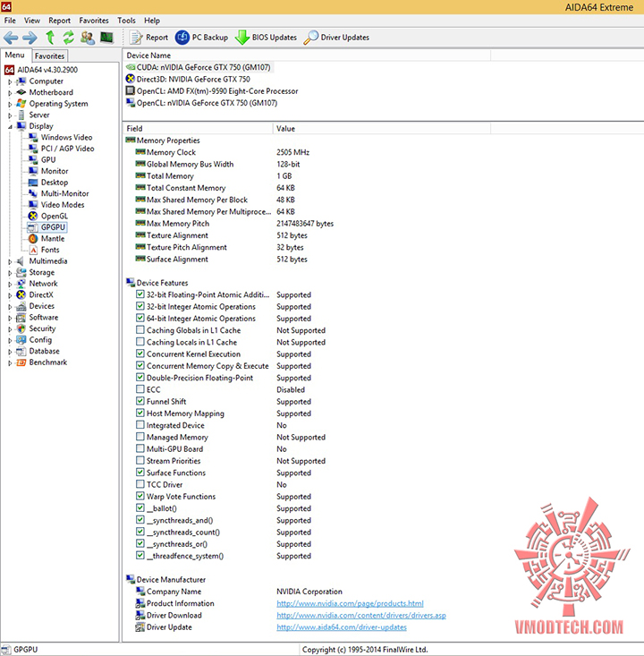Click the Forward navigation arrow
The width and height of the screenshot is (644, 656).
click(30, 38)
